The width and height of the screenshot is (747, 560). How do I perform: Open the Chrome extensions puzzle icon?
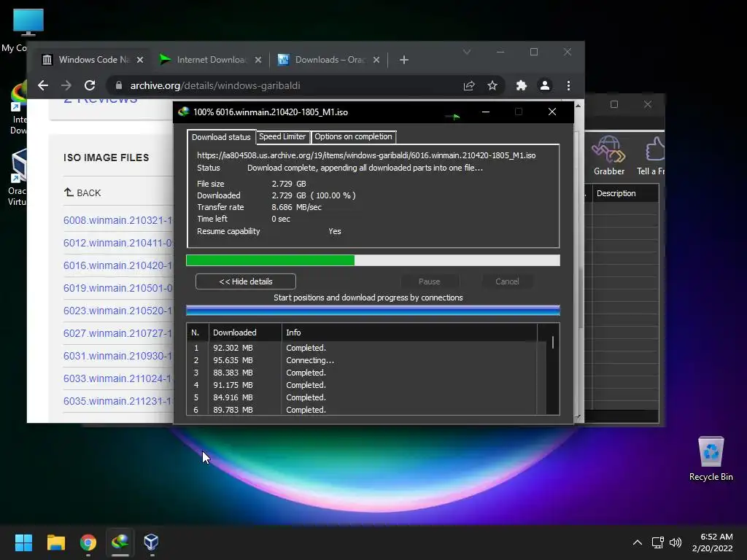click(x=521, y=85)
